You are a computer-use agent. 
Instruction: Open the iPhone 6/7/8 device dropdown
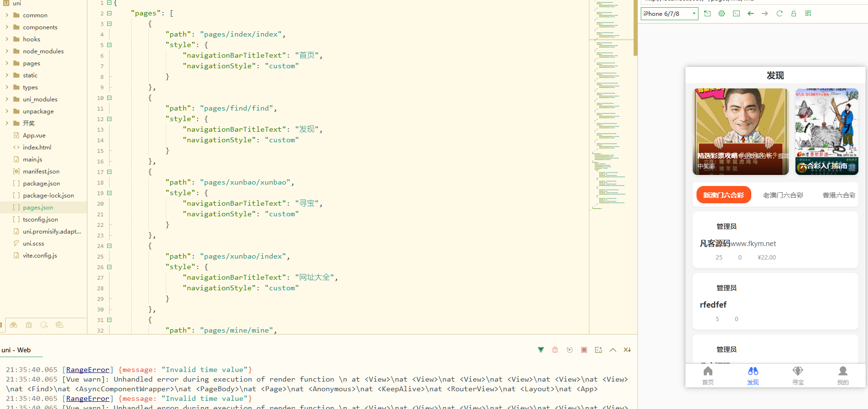pos(669,14)
